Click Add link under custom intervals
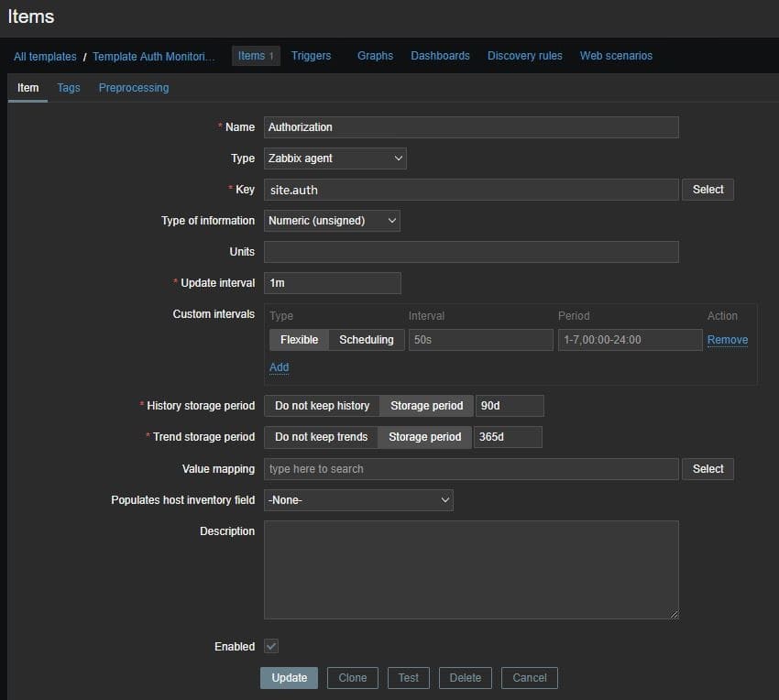 click(279, 367)
